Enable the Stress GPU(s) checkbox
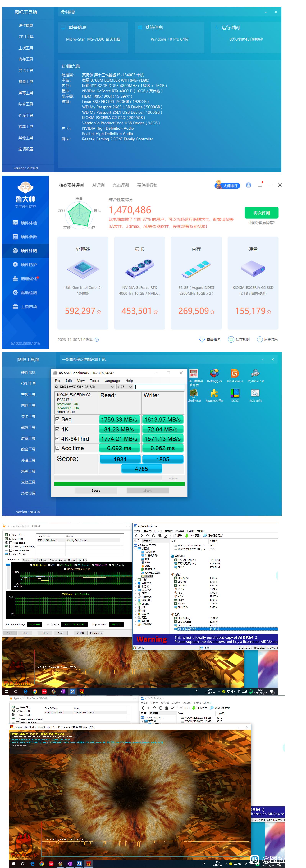Image resolution: width=306 pixels, height=868 pixels. (11, 554)
